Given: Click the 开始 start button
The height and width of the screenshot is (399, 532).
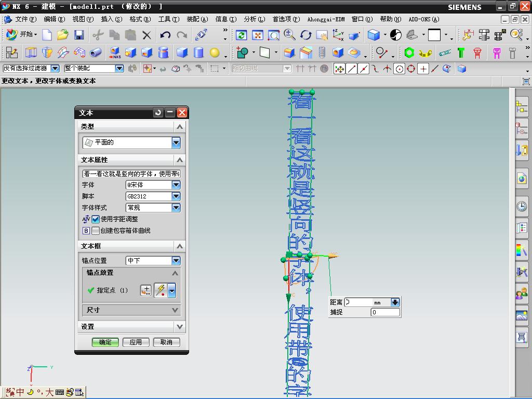Looking at the screenshot, I should [x=22, y=35].
